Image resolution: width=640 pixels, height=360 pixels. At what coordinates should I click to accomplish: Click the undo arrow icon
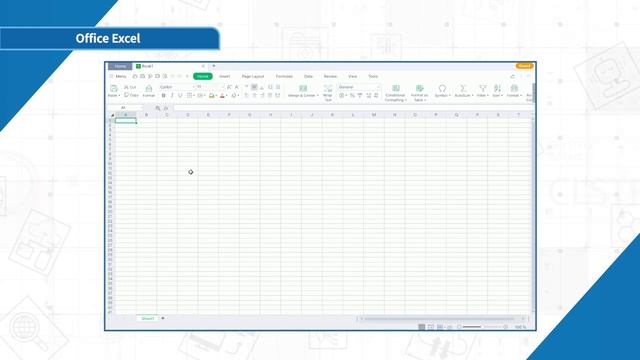point(172,76)
